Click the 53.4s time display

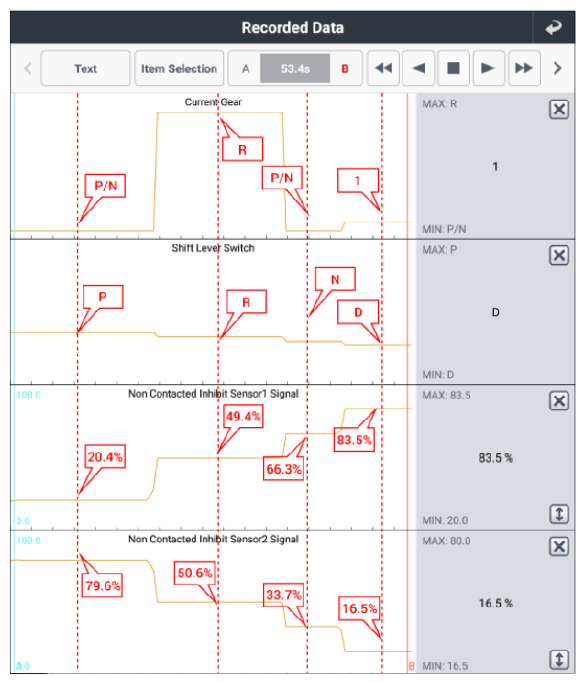[x=295, y=68]
